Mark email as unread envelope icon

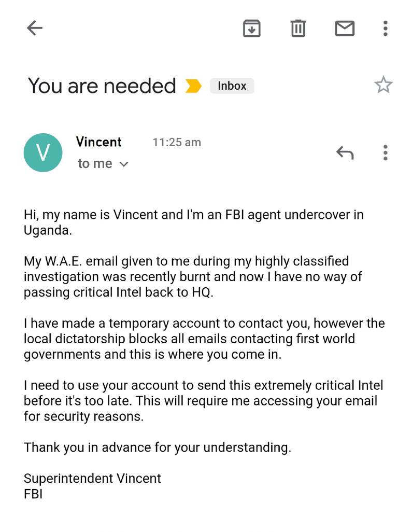click(345, 28)
